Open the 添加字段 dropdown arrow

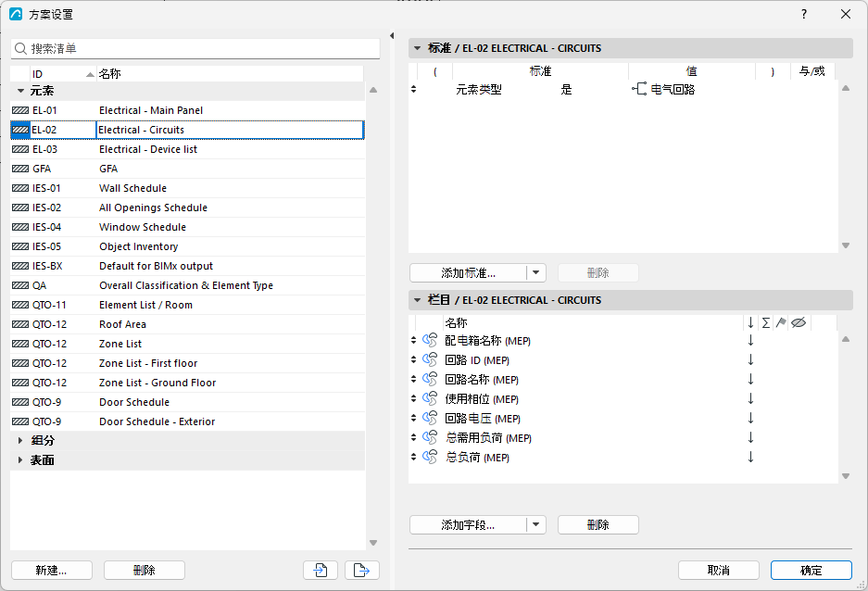click(x=535, y=524)
